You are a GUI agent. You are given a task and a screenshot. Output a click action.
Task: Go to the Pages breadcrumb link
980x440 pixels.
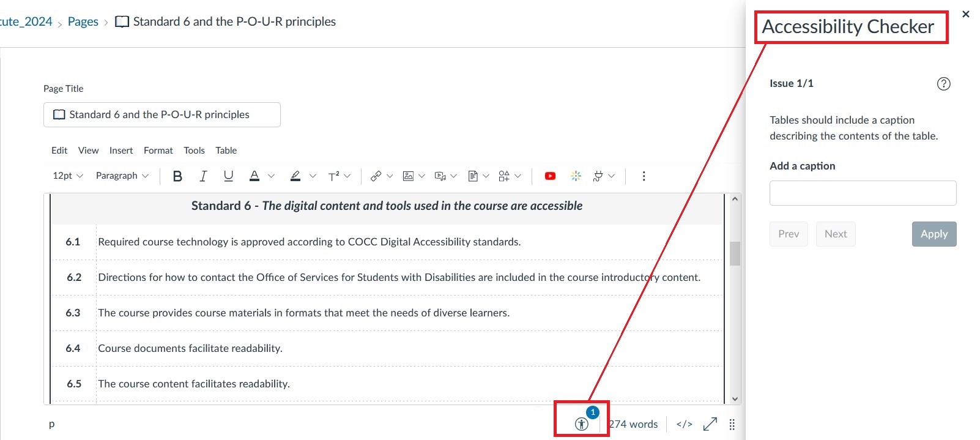[83, 21]
